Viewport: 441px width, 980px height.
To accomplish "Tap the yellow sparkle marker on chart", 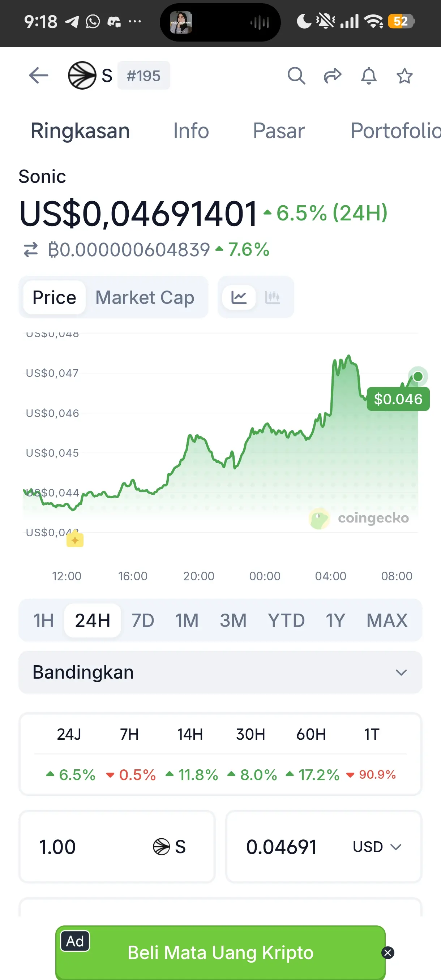I will click(x=75, y=540).
